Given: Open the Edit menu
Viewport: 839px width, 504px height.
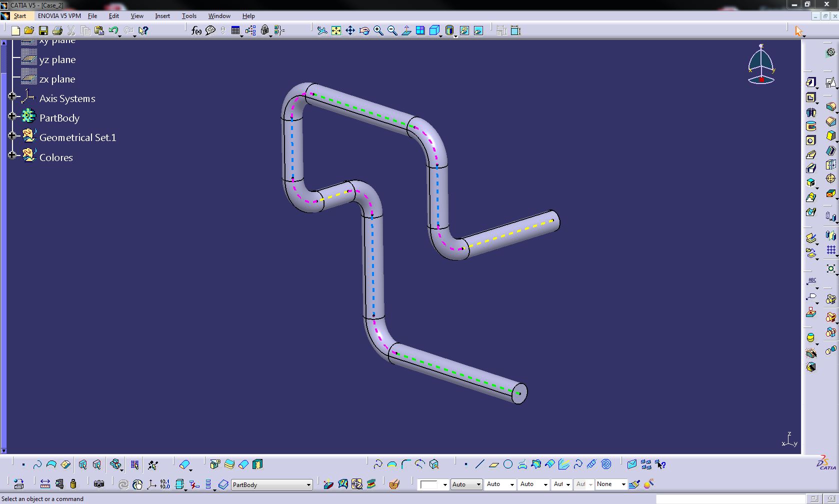Looking at the screenshot, I should pos(114,16).
